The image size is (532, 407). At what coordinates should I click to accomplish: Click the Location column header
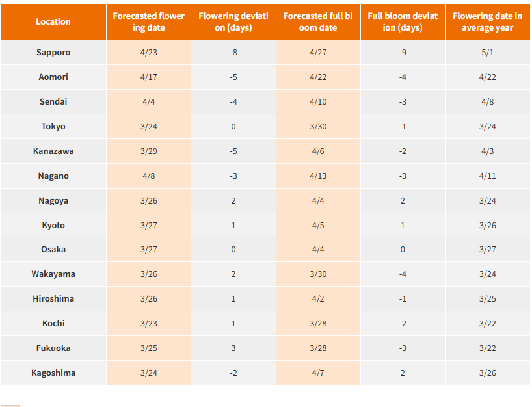tap(53, 21)
